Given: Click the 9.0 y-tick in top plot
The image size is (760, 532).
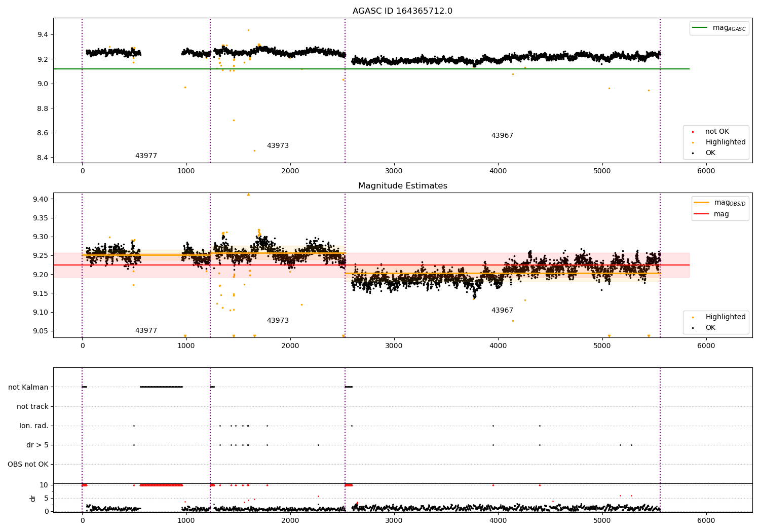Looking at the screenshot, I should tap(43, 84).
